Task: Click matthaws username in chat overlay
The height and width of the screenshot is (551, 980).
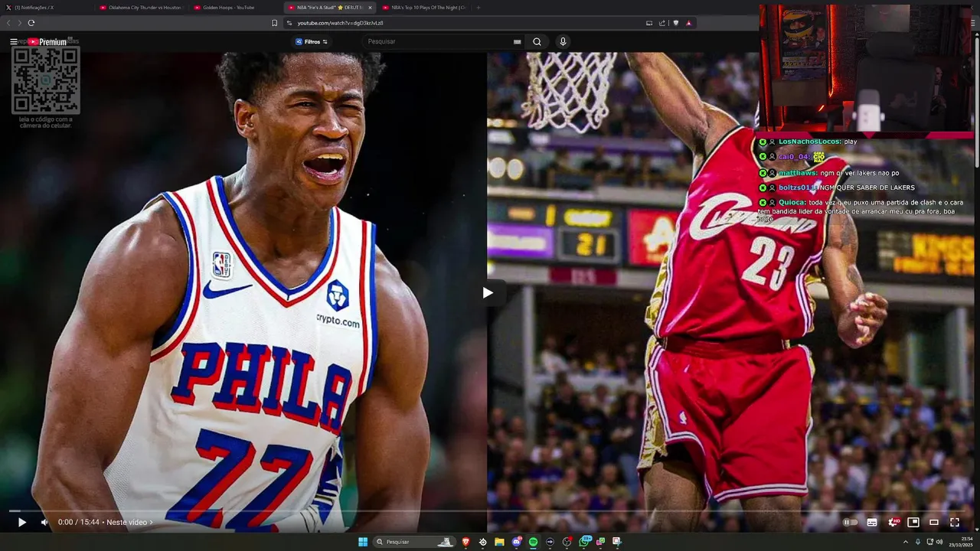Action: coord(798,173)
